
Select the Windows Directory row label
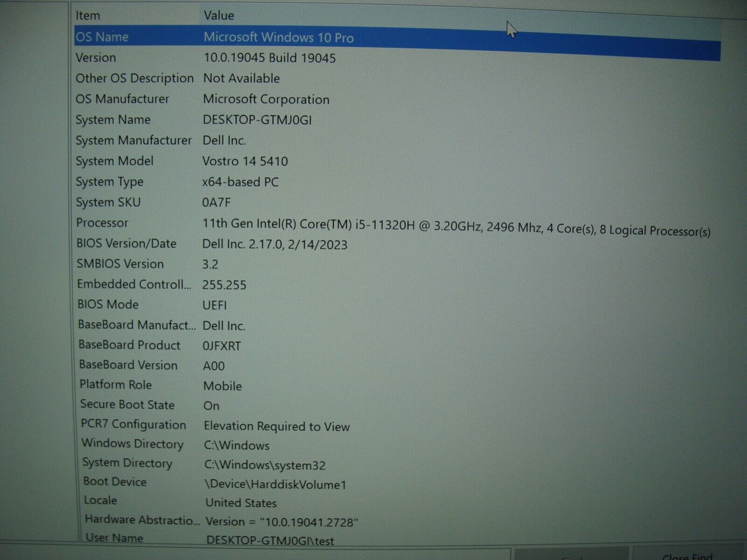point(133,443)
